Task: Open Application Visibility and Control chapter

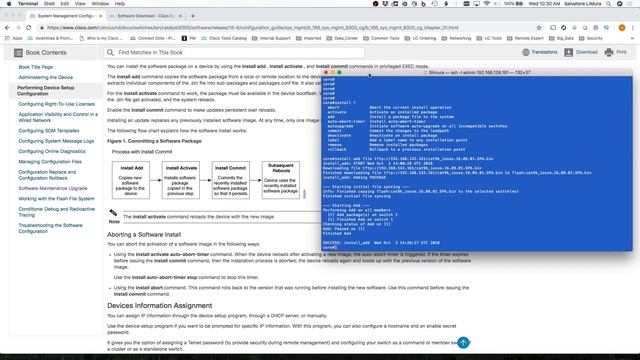Action: 58,117
